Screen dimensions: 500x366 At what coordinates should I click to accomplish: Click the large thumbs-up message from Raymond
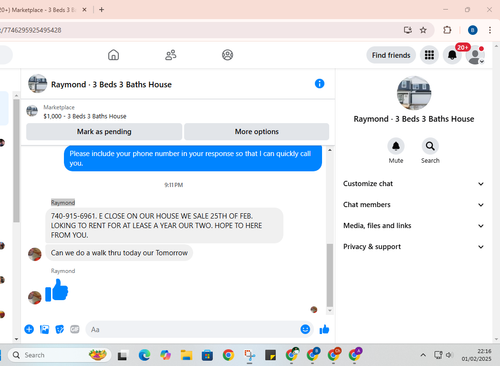click(x=57, y=290)
